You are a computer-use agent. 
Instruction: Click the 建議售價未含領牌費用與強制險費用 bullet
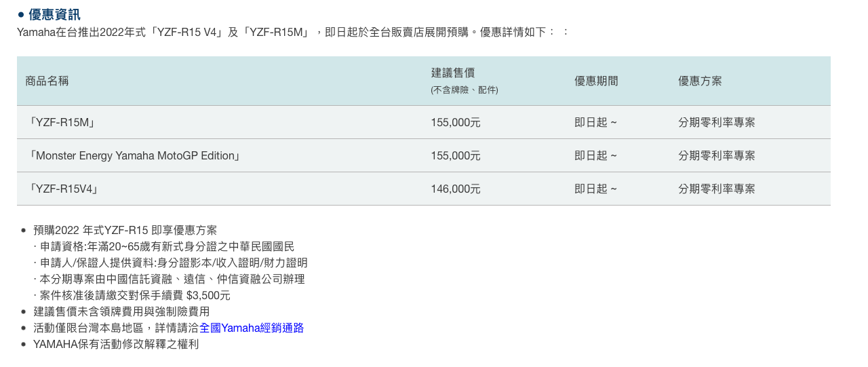coord(121,311)
